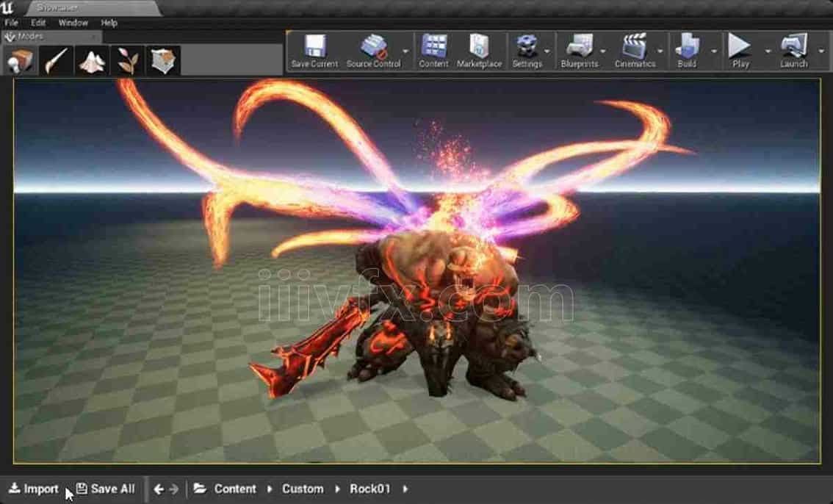This screenshot has height=504, width=833.
Task: Expand Source Control dropdown arrow
Action: click(x=405, y=51)
